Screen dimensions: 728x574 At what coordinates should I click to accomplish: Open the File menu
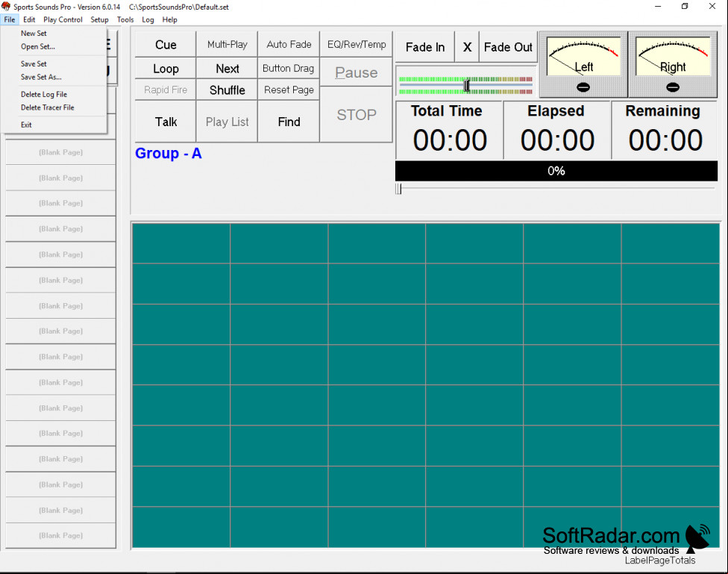tap(9, 19)
